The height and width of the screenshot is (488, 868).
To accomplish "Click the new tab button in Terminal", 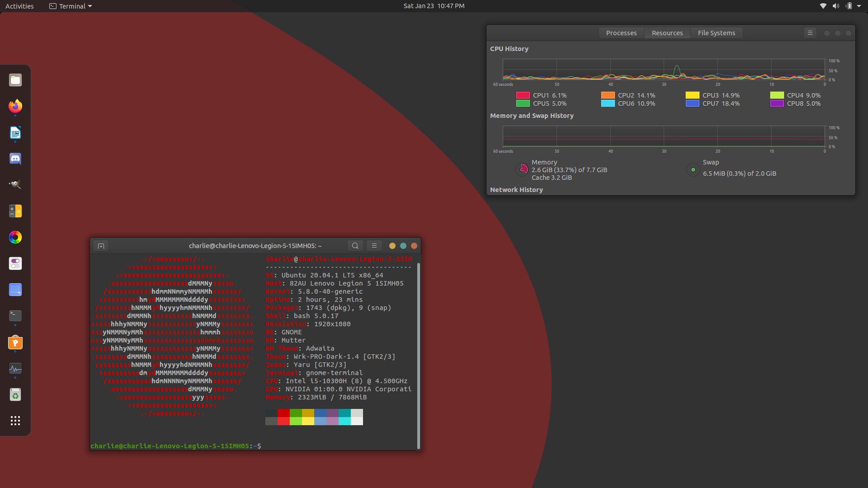I will 101,246.
